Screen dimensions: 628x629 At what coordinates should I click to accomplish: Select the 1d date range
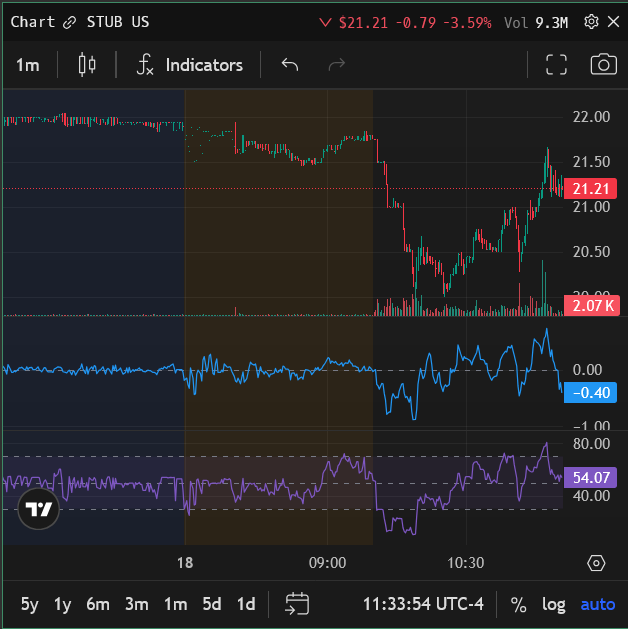[246, 604]
